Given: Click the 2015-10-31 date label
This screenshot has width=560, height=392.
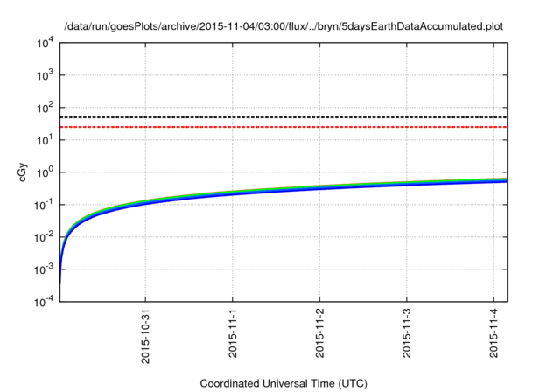Looking at the screenshot, I should click(x=145, y=337).
